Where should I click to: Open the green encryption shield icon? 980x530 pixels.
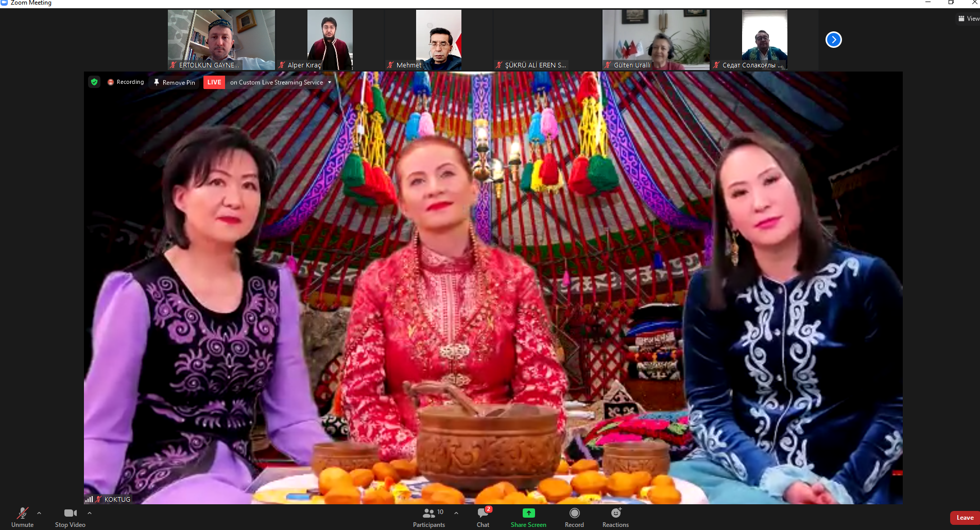[x=94, y=82]
